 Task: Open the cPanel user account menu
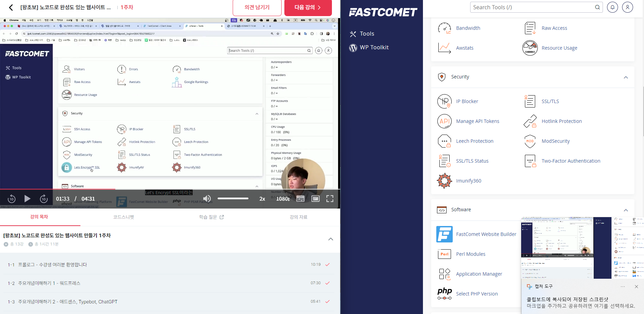tap(628, 7)
